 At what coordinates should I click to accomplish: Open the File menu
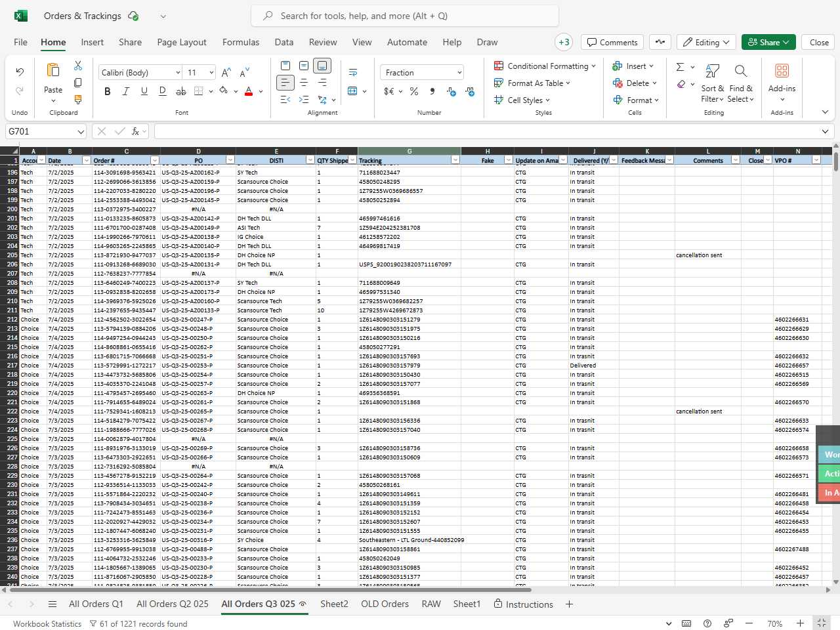[20, 42]
